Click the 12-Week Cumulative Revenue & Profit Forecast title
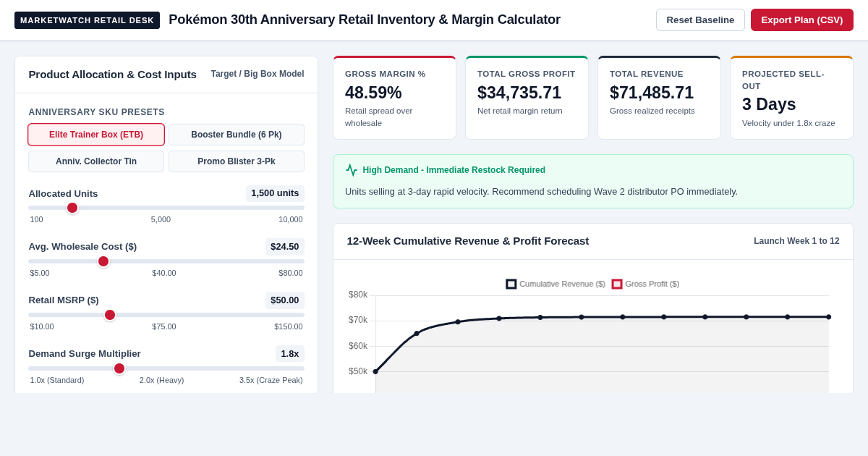The width and height of the screenshot is (868, 456). tap(468, 241)
